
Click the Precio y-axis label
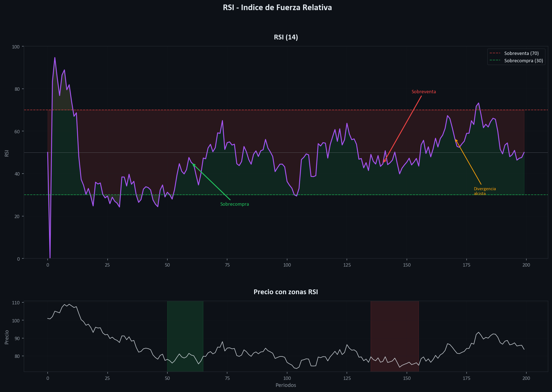click(7, 337)
